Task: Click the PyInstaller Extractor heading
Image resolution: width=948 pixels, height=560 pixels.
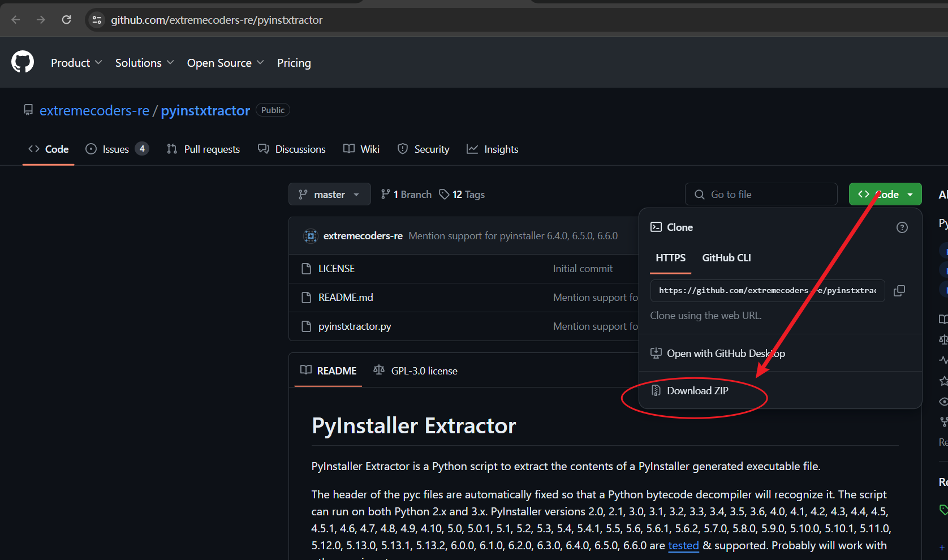Action: tap(414, 426)
